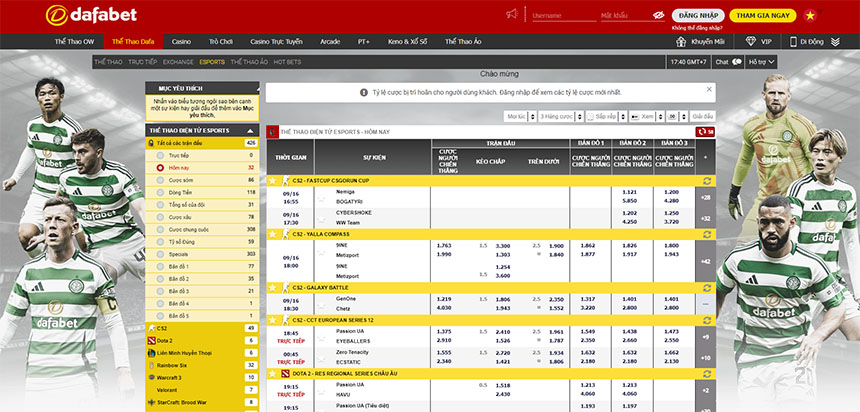This screenshot has width=860, height=412.
Task: Choose the Bản đồ 1 radio option
Action: (x=159, y=266)
